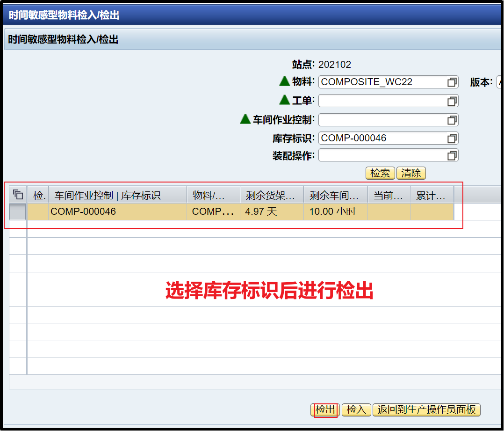
Task: Click the station value 202102
Action: tap(335, 65)
